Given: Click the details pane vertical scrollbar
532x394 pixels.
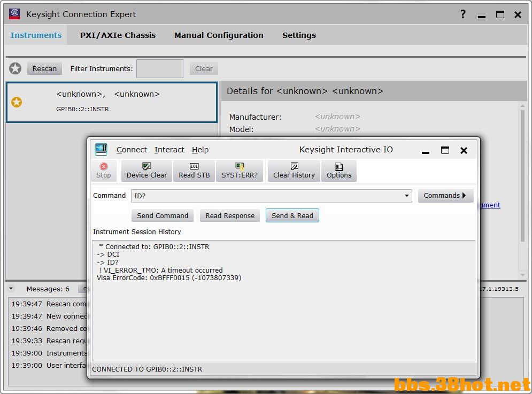Looking at the screenshot, I should coord(522,175).
